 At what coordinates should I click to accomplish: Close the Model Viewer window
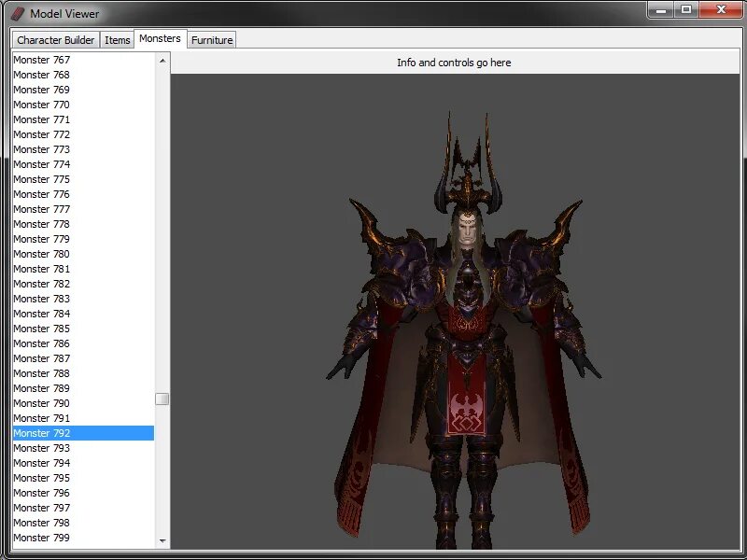tap(721, 10)
